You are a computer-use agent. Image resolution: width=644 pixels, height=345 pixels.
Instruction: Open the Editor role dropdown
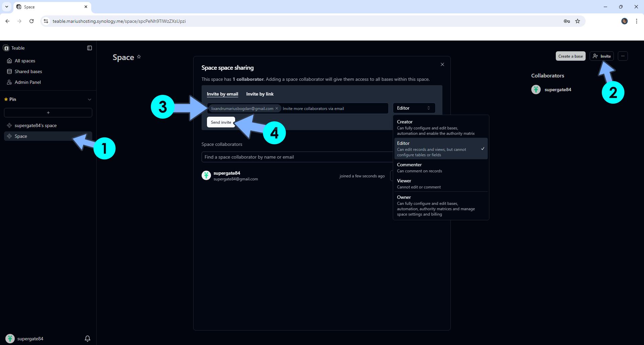(x=414, y=108)
